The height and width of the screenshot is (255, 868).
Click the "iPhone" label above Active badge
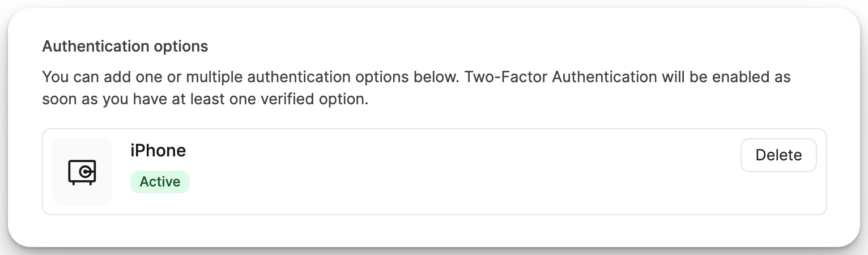coord(158,151)
